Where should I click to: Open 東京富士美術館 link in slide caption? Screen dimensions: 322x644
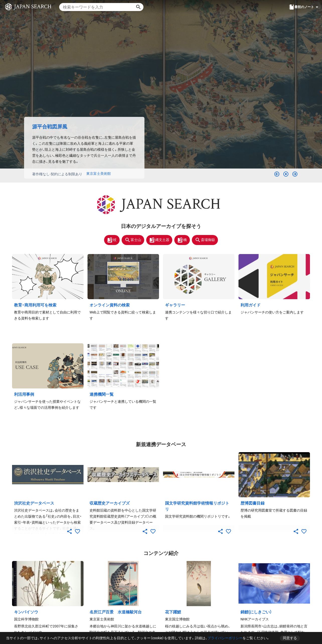[99, 174]
